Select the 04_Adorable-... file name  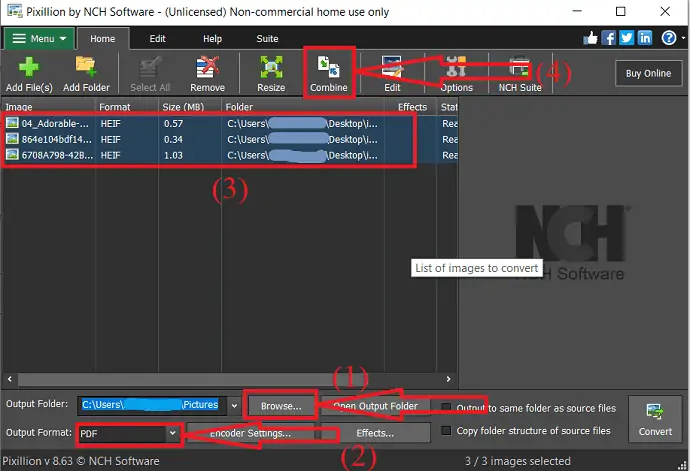pyautogui.click(x=55, y=123)
